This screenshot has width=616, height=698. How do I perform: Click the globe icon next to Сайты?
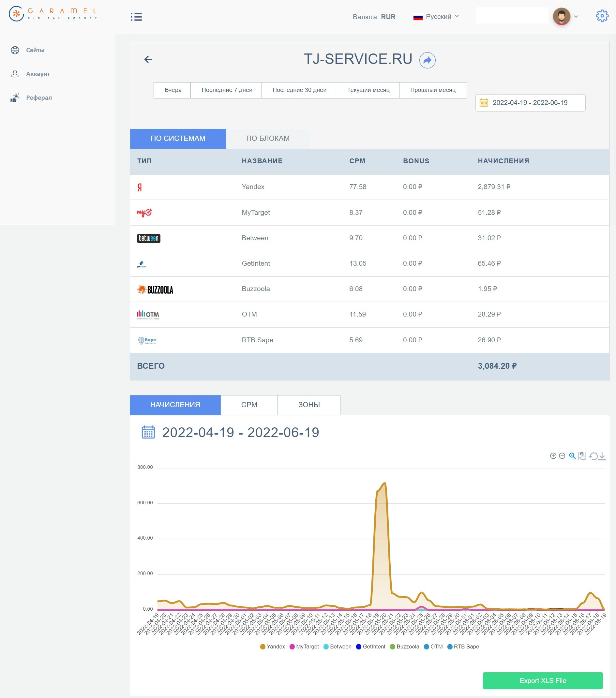(x=15, y=50)
